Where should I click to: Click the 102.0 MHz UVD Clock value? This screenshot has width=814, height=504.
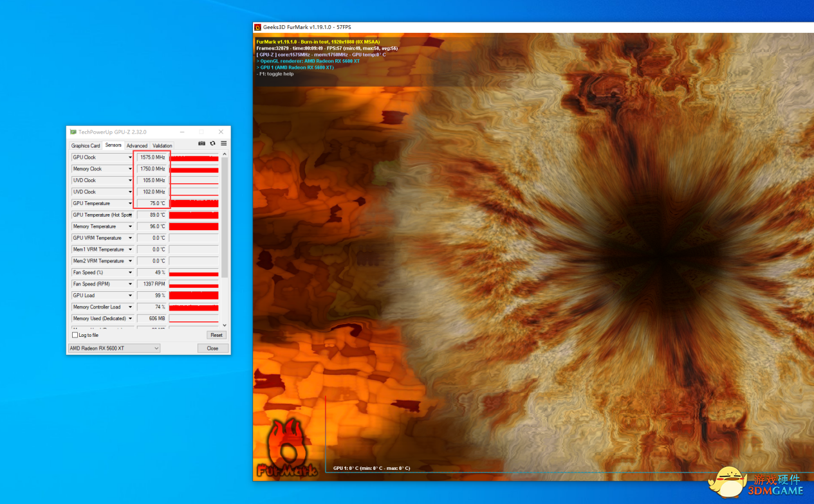point(152,192)
